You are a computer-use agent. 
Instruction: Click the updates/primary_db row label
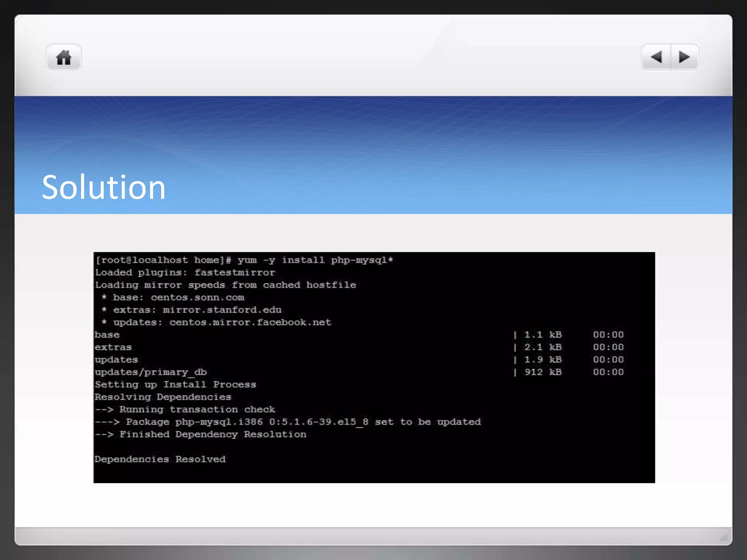pyautogui.click(x=151, y=372)
